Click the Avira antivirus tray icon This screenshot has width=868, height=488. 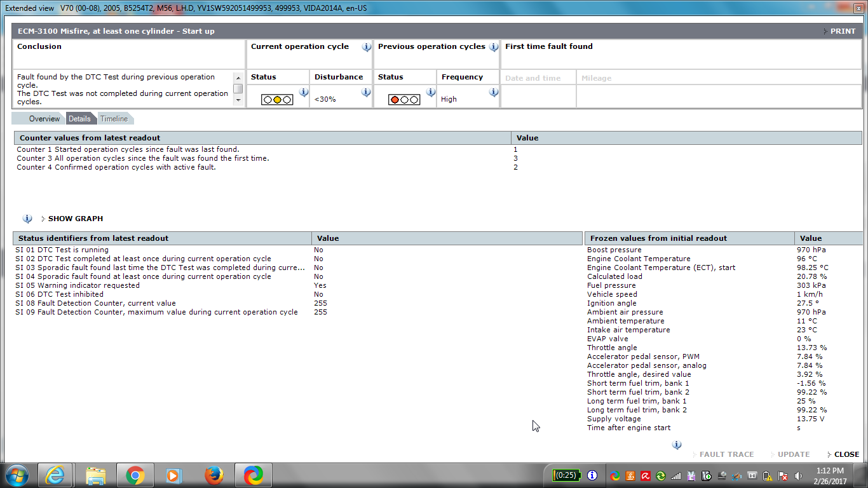(645, 475)
